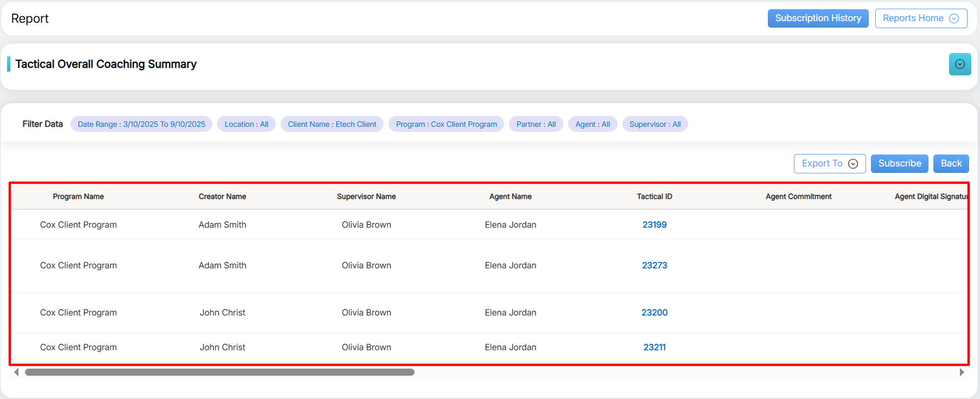Open the Reports Home dropdown
This screenshot has width=980, height=399.
coord(920,18)
